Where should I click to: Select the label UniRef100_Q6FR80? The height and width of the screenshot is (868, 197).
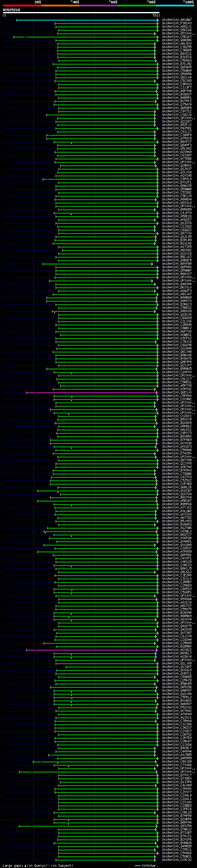[177, 267]
